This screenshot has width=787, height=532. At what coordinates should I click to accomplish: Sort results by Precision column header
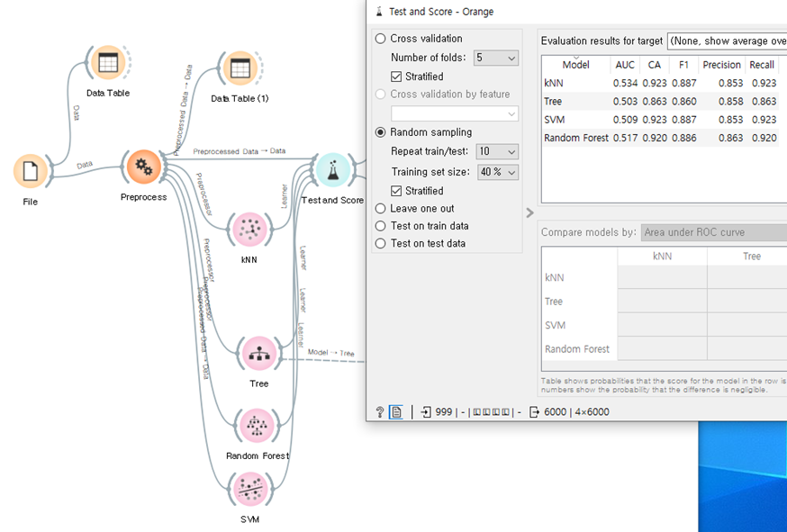(x=722, y=65)
